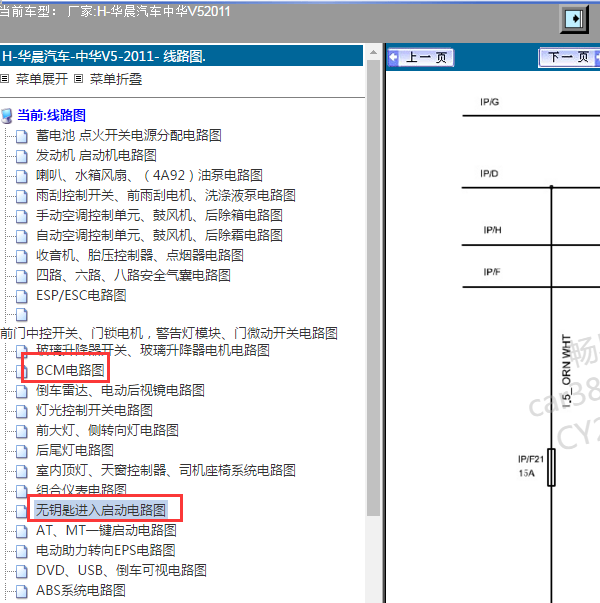
Task: Click page icon beside 自动空调控制单元 entry
Action: tap(22, 236)
